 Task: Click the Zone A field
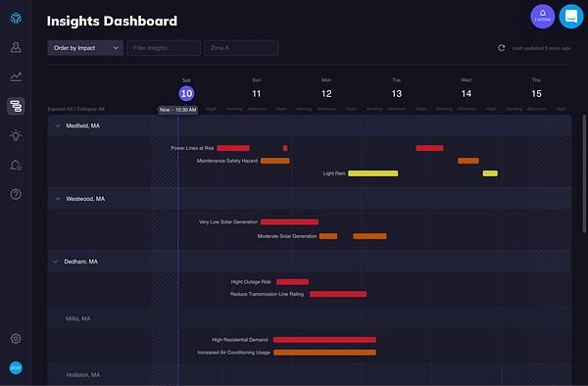click(x=241, y=48)
